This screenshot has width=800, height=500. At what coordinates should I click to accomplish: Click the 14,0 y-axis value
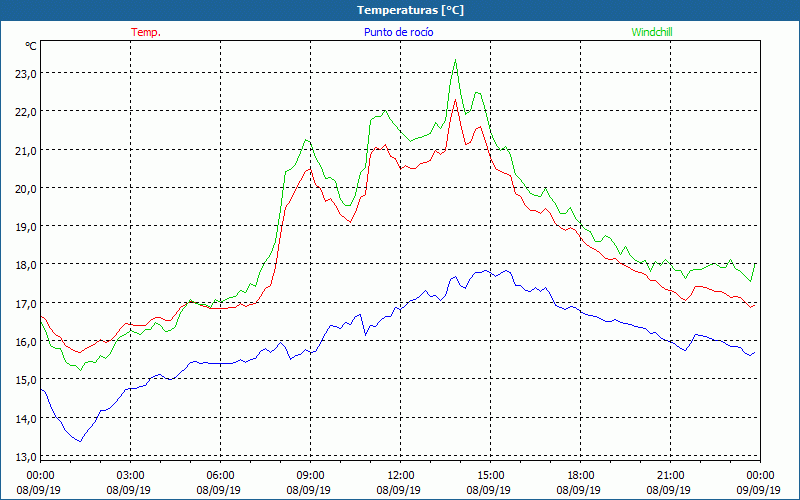click(26, 419)
